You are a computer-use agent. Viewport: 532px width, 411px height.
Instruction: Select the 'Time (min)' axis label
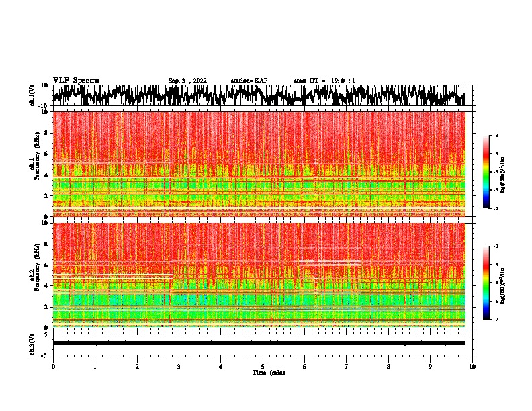pyautogui.click(x=269, y=373)
